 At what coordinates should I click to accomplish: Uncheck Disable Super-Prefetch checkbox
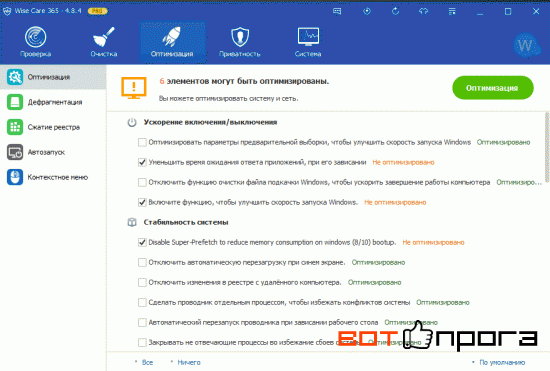[142, 242]
